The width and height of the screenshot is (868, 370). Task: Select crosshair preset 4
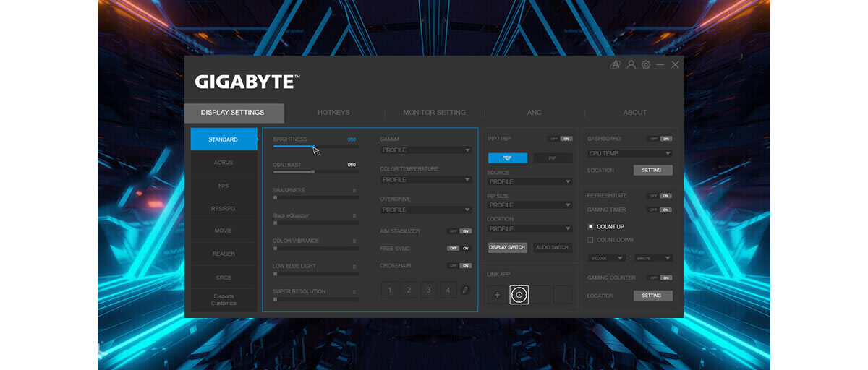point(448,291)
